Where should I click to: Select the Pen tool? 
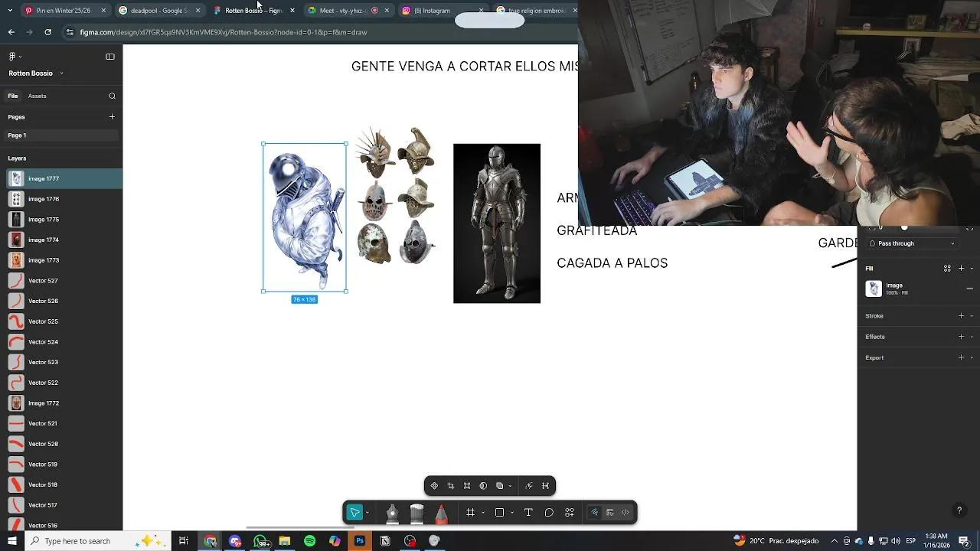(x=392, y=512)
